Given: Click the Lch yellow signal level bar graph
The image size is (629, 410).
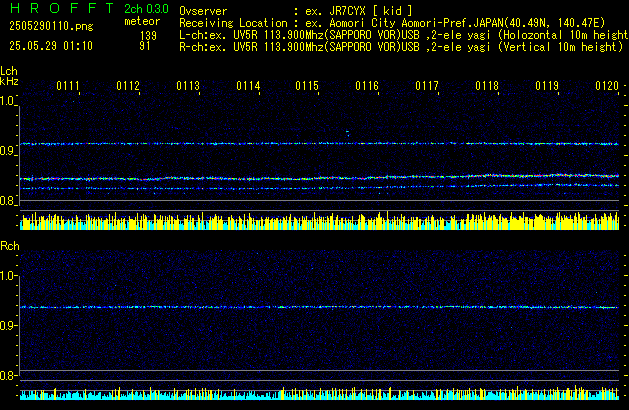Looking at the screenshot, I should coord(319,221).
